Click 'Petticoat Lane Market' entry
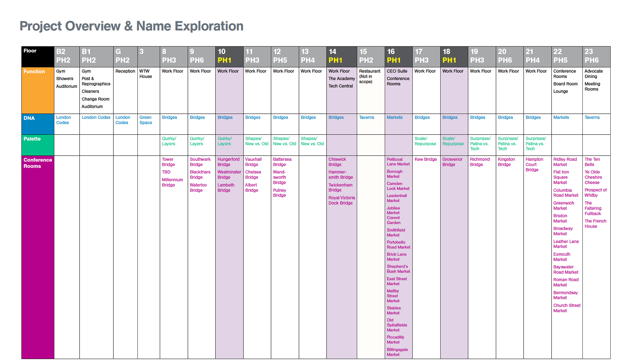 [x=398, y=162]
